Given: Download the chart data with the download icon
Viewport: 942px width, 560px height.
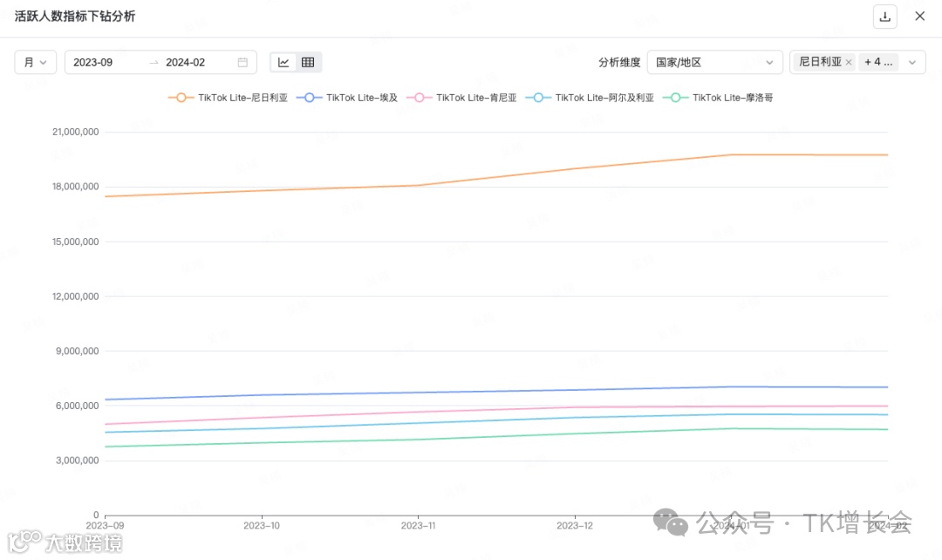Looking at the screenshot, I should click(x=885, y=17).
